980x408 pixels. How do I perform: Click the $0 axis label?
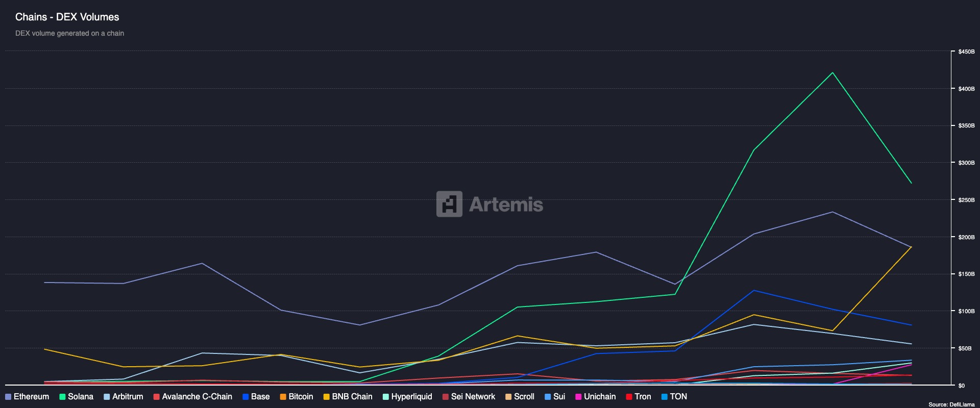(961, 386)
